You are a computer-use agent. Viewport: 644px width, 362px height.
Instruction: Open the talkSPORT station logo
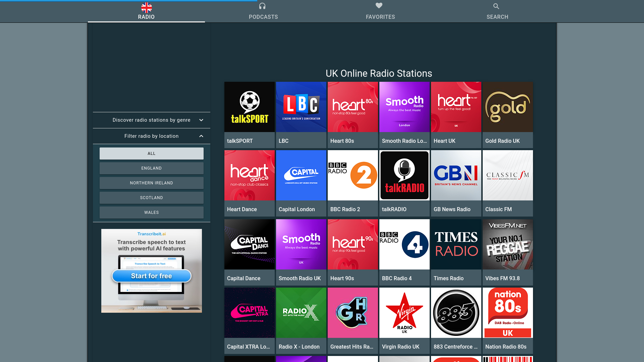click(250, 107)
